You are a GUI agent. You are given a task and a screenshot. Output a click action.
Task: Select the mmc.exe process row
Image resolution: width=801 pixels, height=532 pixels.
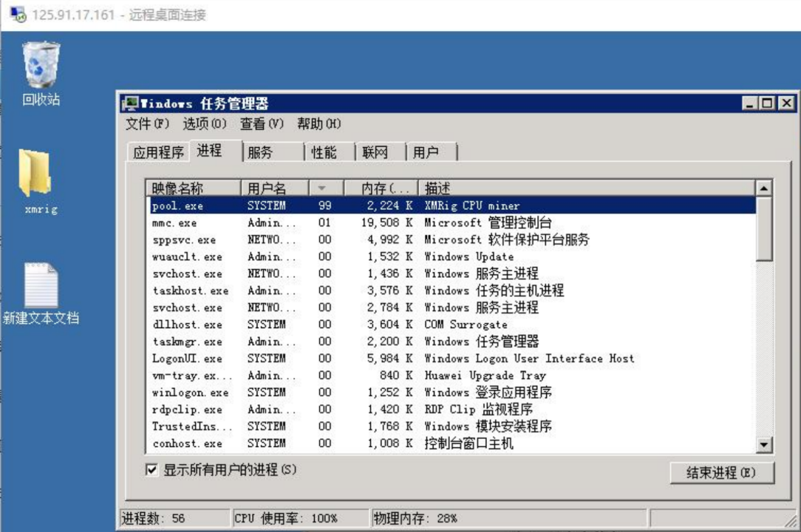[451, 223]
